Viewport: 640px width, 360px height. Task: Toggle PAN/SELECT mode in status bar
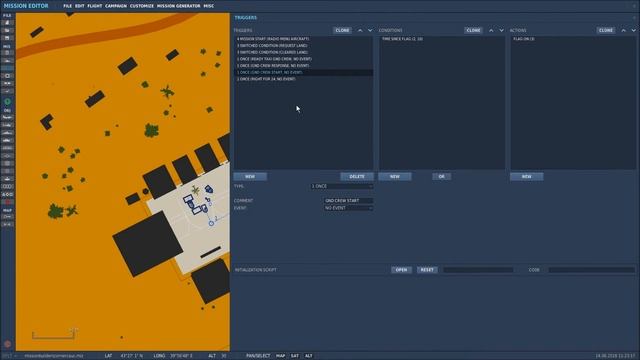click(x=258, y=356)
